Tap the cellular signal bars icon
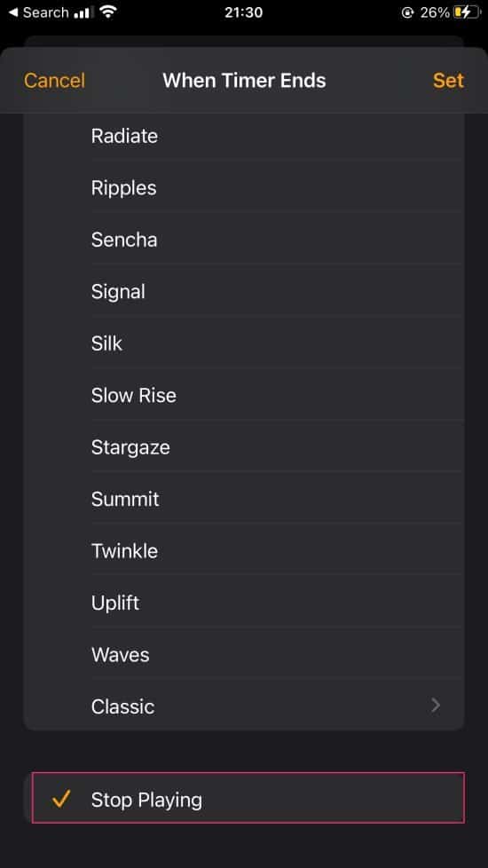The width and height of the screenshot is (488, 868). click(83, 12)
